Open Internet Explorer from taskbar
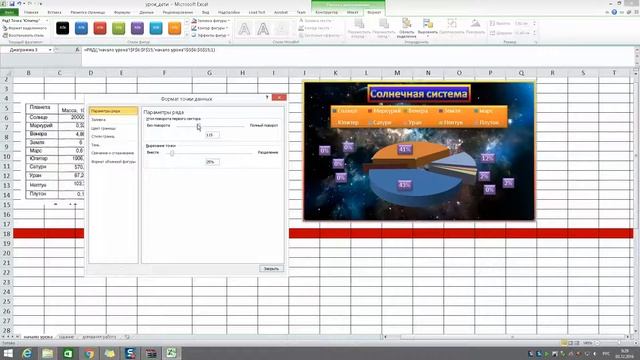The height and width of the screenshot is (360, 640). point(27,353)
